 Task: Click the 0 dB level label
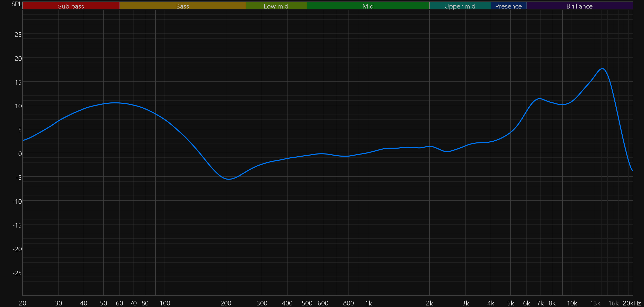point(20,154)
